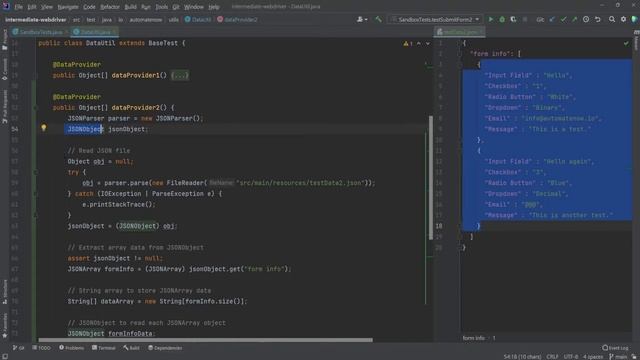Screen dimensions: 640x360
Task: Open the Dependencies tool window tab
Action: pyautogui.click(x=165, y=348)
